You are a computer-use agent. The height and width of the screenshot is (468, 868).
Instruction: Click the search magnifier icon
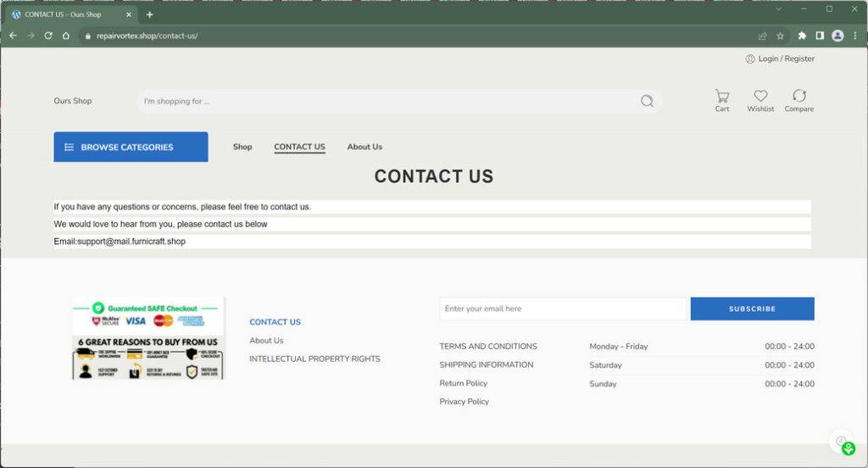(x=647, y=101)
